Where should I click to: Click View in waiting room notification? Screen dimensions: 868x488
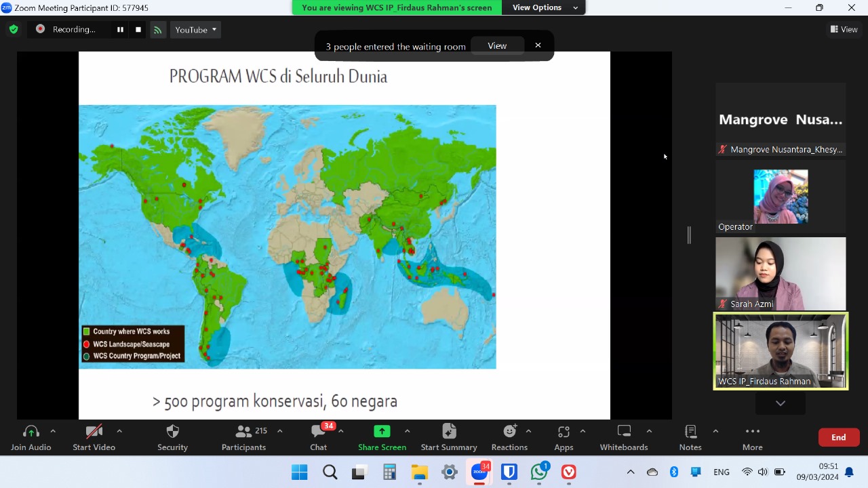tap(497, 46)
